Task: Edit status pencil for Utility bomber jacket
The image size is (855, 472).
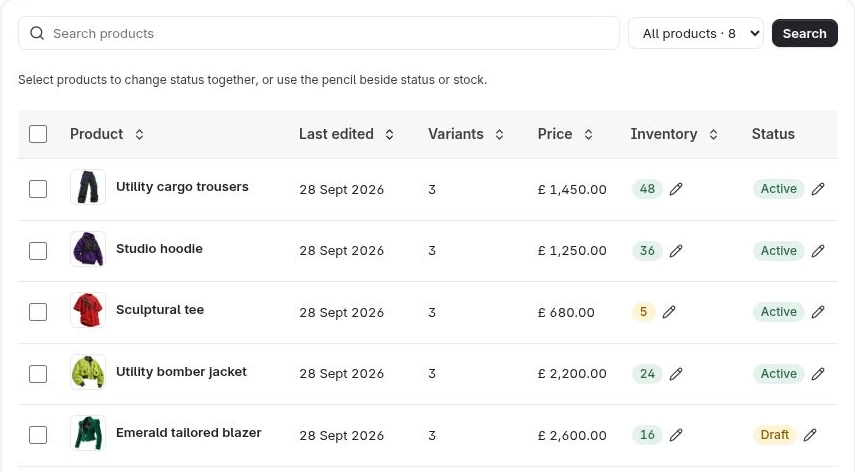Action: pos(817,374)
